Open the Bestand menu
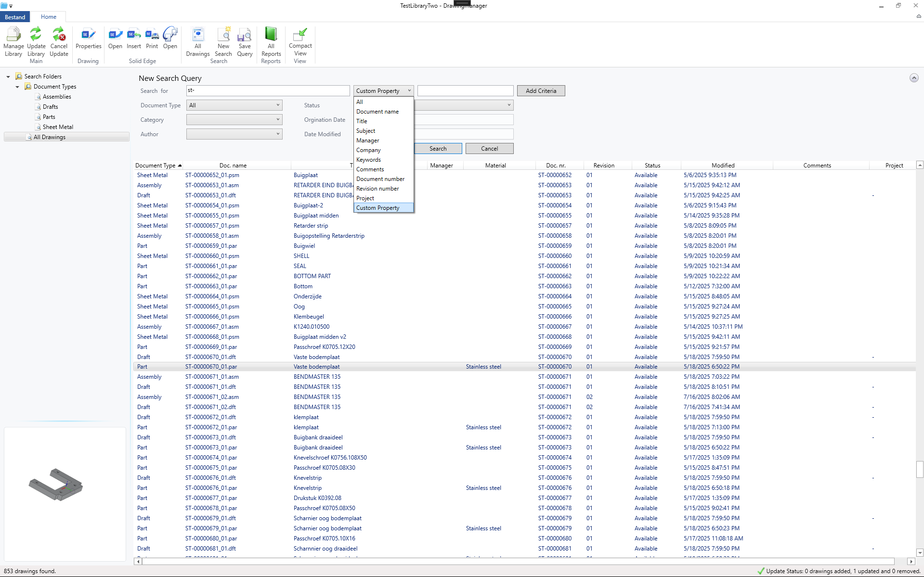Viewport: 924px width, 577px height. [15, 16]
